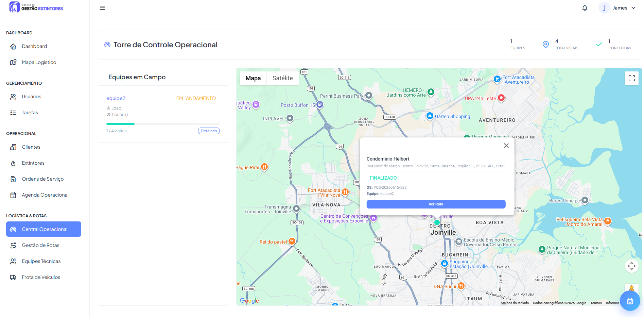Click the Frota de Veículos truck icon

[x=13, y=277]
